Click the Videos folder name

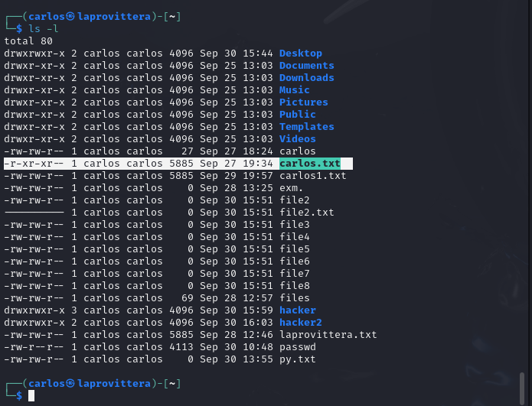click(x=298, y=138)
